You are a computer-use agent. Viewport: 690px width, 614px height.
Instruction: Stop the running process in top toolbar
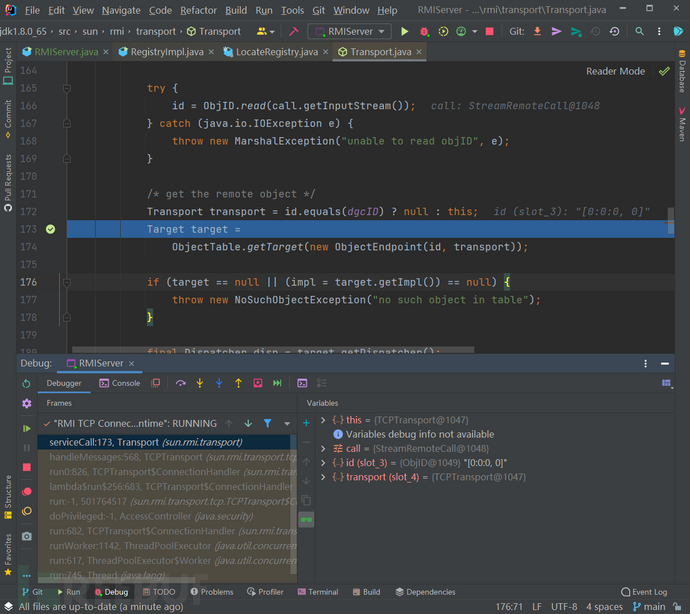489,31
